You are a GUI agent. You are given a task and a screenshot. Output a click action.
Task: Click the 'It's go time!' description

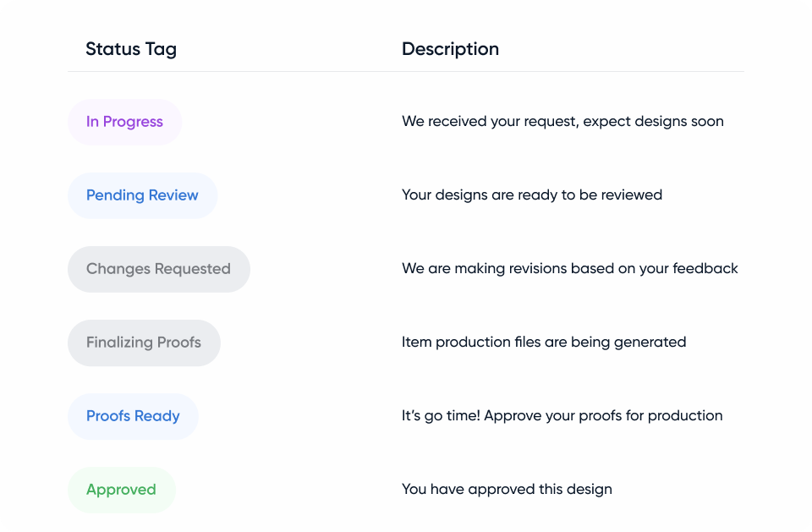coord(562,416)
